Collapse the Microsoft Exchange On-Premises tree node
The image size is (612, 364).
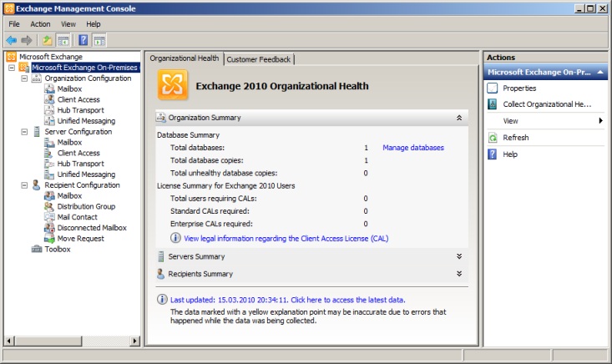[12, 68]
